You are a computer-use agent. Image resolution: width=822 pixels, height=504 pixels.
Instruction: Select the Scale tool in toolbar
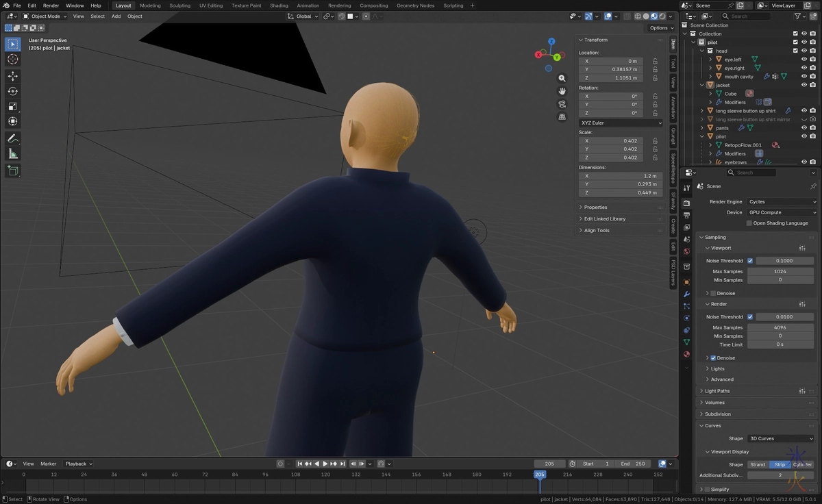12,106
